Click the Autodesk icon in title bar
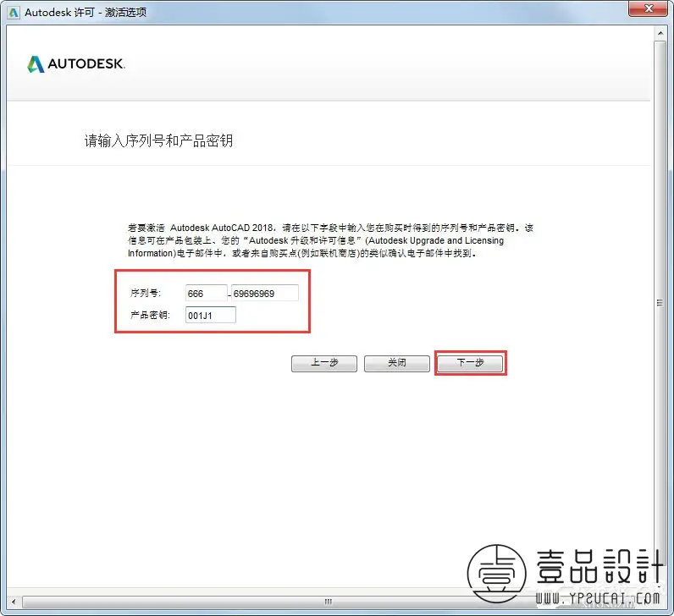Viewport: 674px width, 616px height. [14, 12]
